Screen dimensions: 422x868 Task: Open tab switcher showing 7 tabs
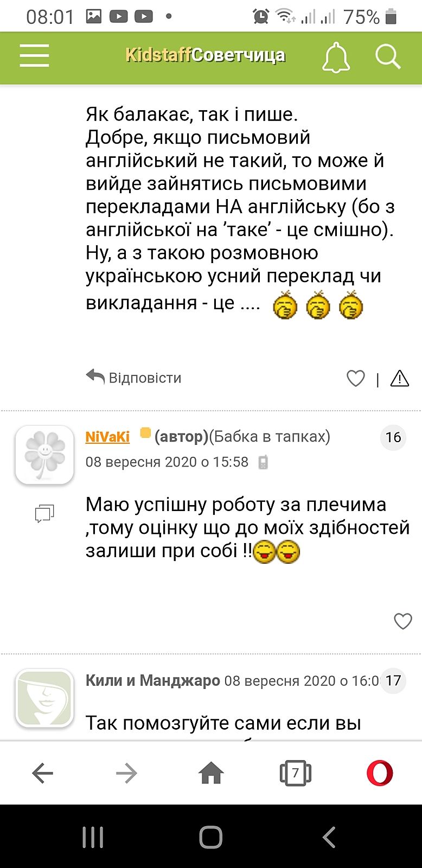tap(295, 773)
